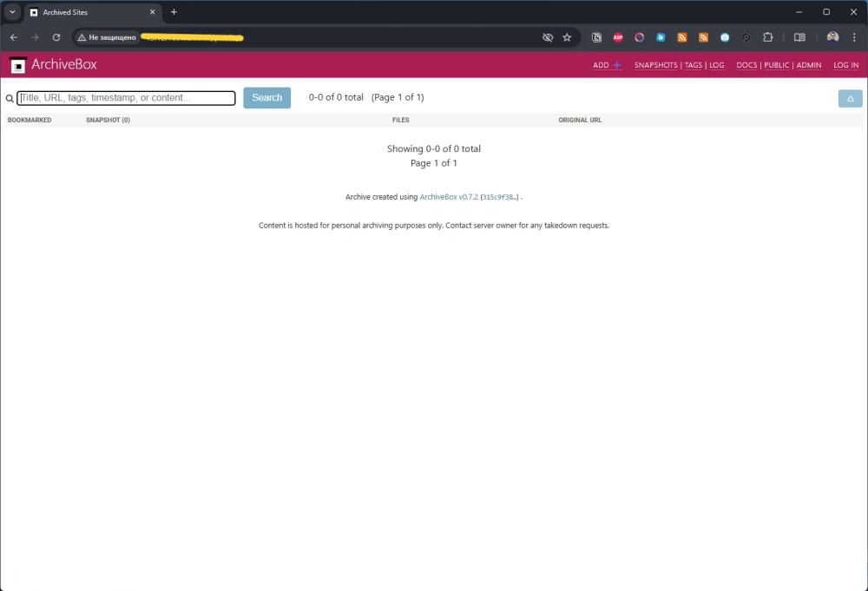Click the Notion extension icon
868x591 pixels.
[x=596, y=37]
